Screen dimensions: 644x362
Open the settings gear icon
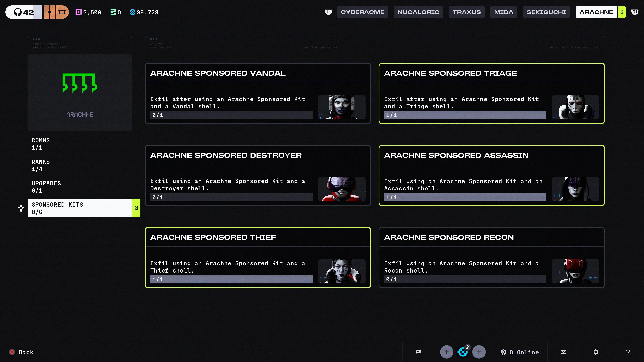click(596, 352)
